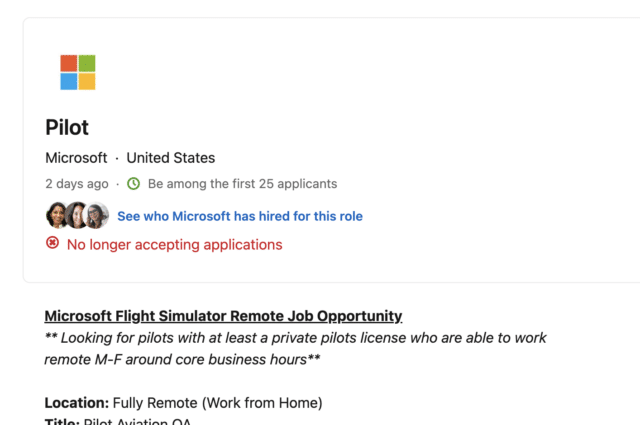Click the green clock icon
This screenshot has height=425, width=640.
click(133, 184)
